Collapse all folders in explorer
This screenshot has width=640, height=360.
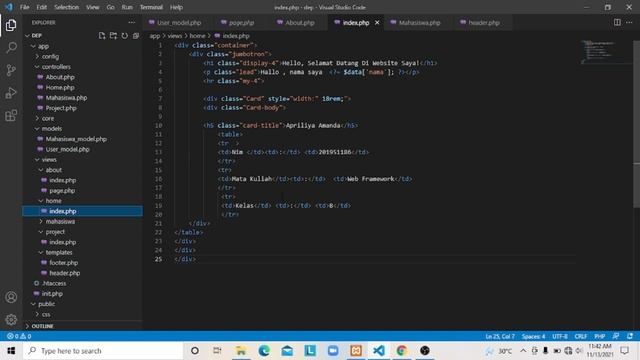tap(136, 36)
